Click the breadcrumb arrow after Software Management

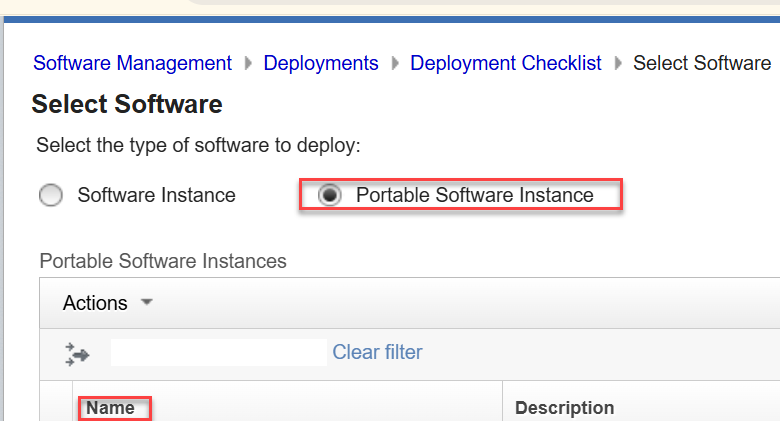coord(248,64)
